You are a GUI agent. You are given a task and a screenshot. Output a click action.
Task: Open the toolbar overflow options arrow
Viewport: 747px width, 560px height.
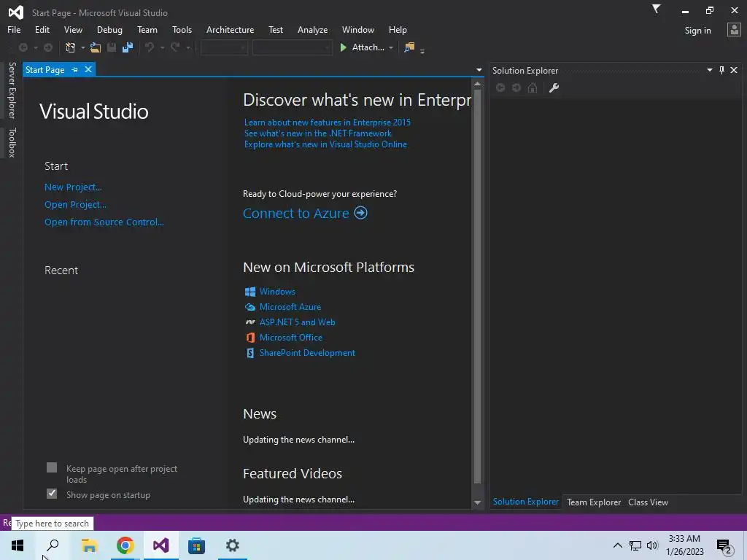point(422,52)
